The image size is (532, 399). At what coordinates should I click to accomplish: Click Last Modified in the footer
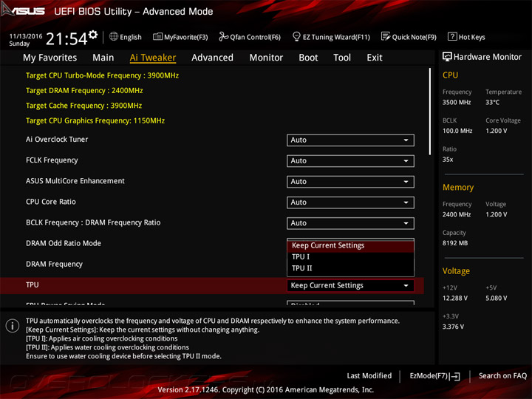(x=369, y=375)
